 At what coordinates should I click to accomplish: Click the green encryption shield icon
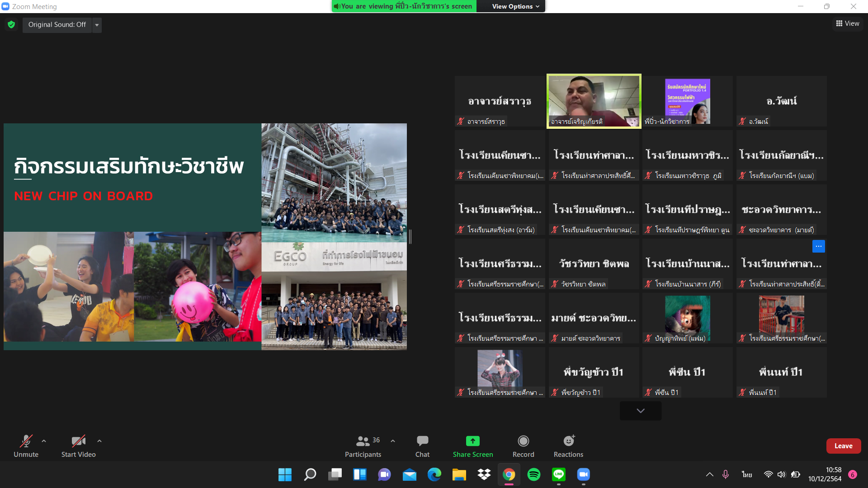[11, 24]
